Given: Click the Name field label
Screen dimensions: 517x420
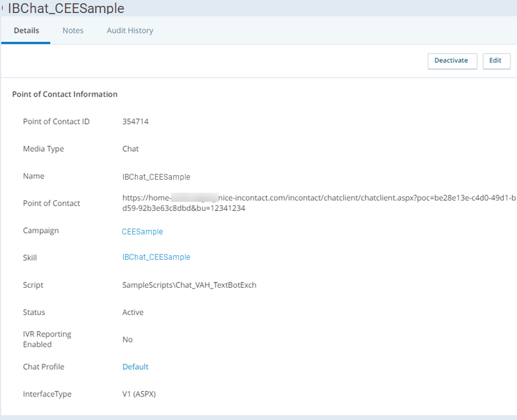Looking at the screenshot, I should click(34, 176).
